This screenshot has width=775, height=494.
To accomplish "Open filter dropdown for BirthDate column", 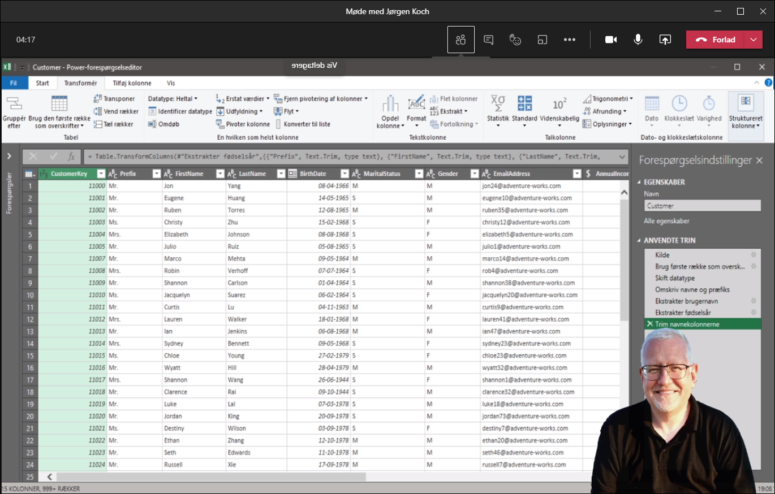I will point(344,174).
